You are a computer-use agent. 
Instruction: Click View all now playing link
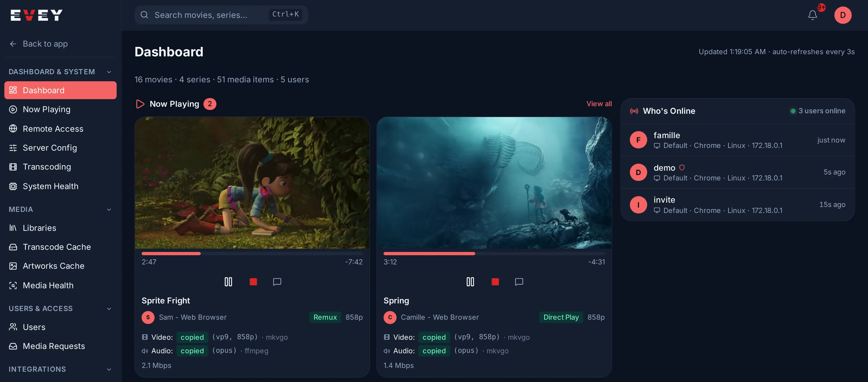point(599,104)
